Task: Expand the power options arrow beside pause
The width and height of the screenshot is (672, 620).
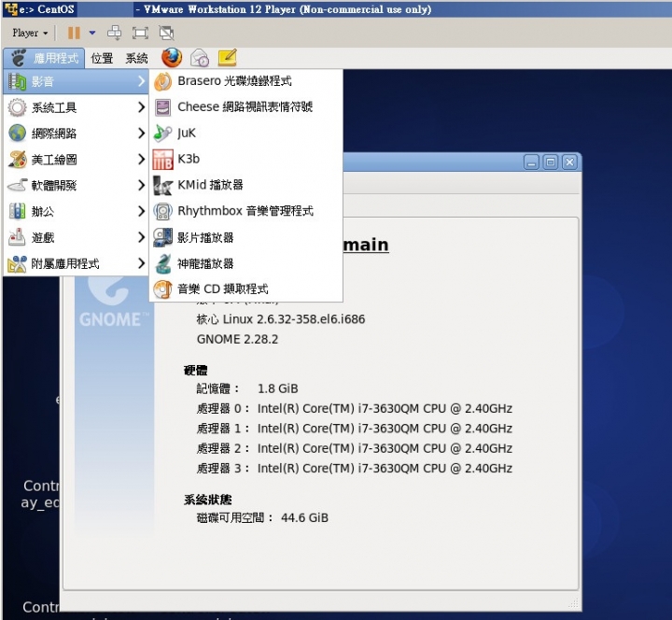Action: (x=92, y=33)
